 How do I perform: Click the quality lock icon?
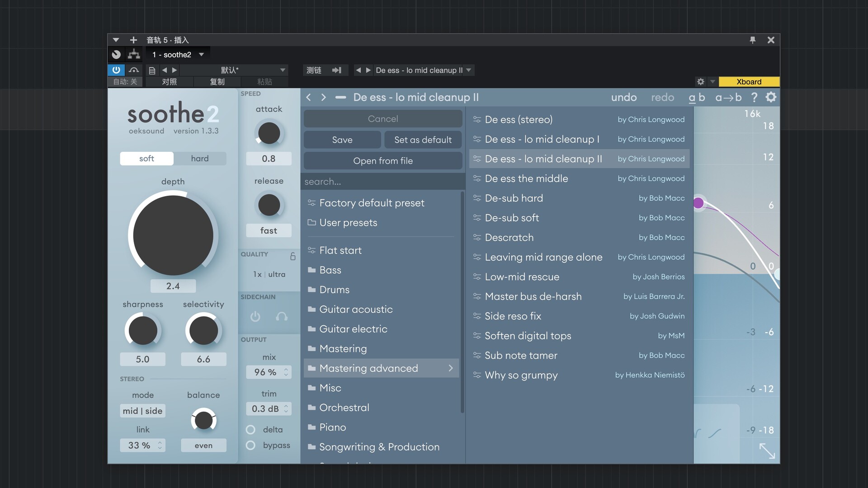point(292,256)
